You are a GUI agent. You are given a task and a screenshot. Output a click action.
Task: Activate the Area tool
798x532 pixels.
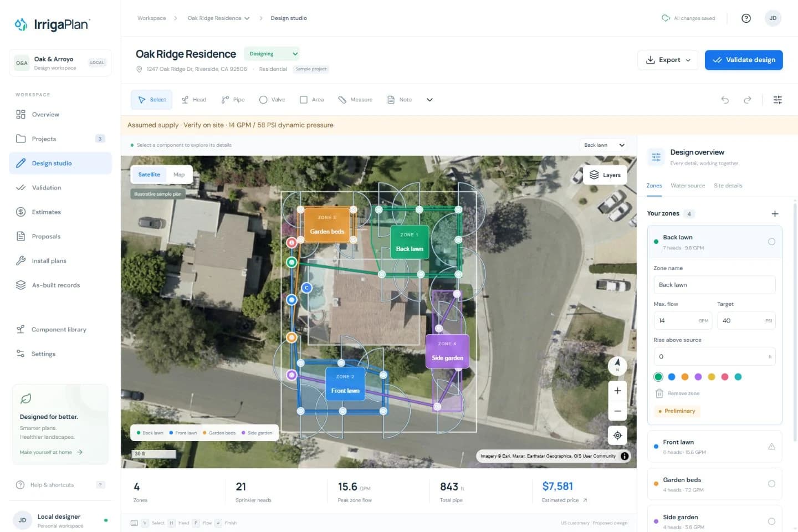tap(311, 100)
